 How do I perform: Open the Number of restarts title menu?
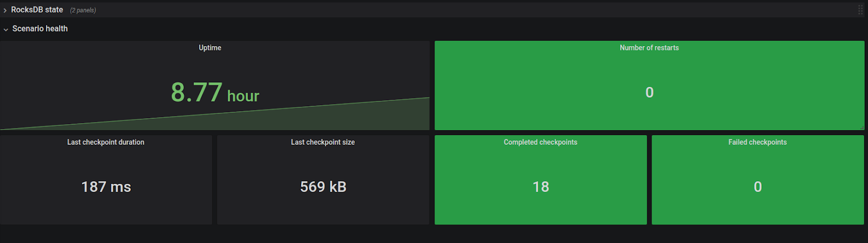pyautogui.click(x=649, y=48)
